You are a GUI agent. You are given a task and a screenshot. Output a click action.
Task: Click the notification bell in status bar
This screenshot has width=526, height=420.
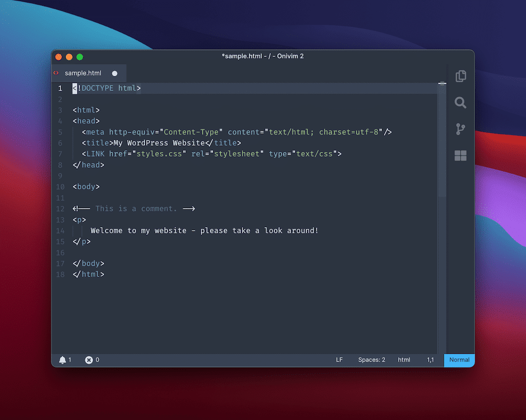64,360
